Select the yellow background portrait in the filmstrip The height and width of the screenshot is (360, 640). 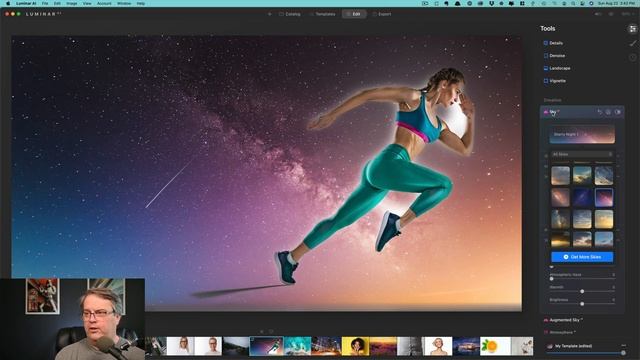tap(356, 346)
